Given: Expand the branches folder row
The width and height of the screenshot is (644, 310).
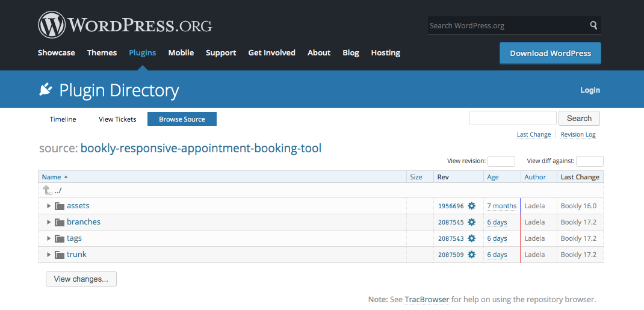Looking at the screenshot, I should [x=49, y=222].
